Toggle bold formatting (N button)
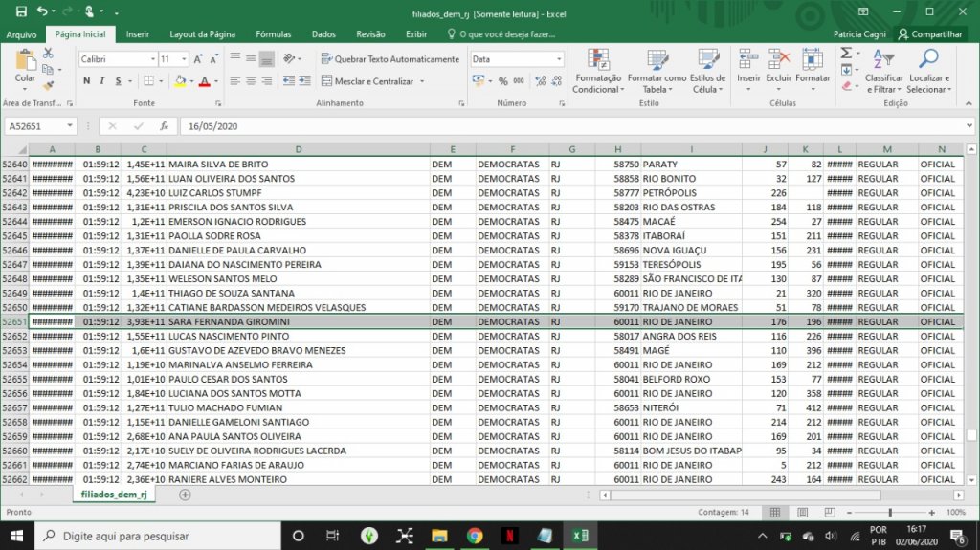 (86, 81)
